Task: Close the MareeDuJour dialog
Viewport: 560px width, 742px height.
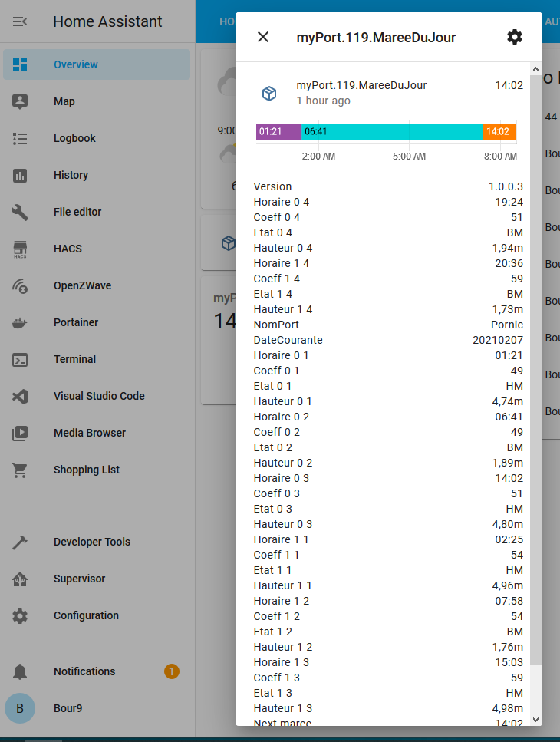Action: coord(263,37)
